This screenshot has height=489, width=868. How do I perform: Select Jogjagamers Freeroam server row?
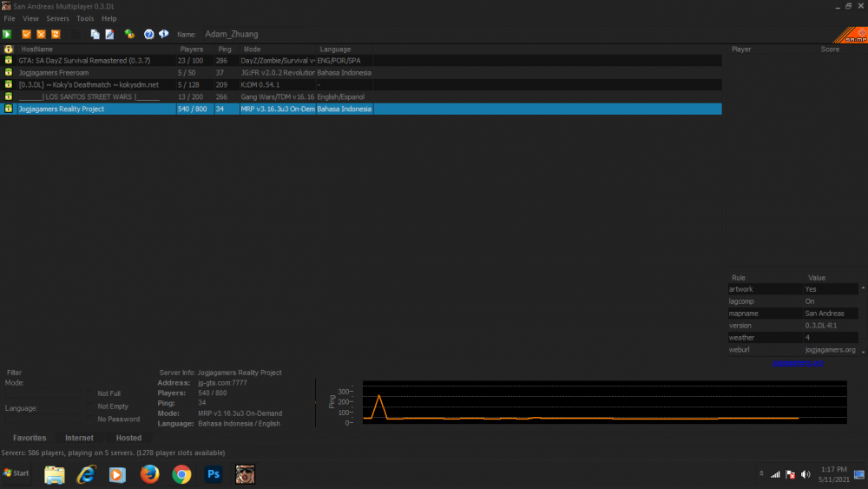point(361,73)
